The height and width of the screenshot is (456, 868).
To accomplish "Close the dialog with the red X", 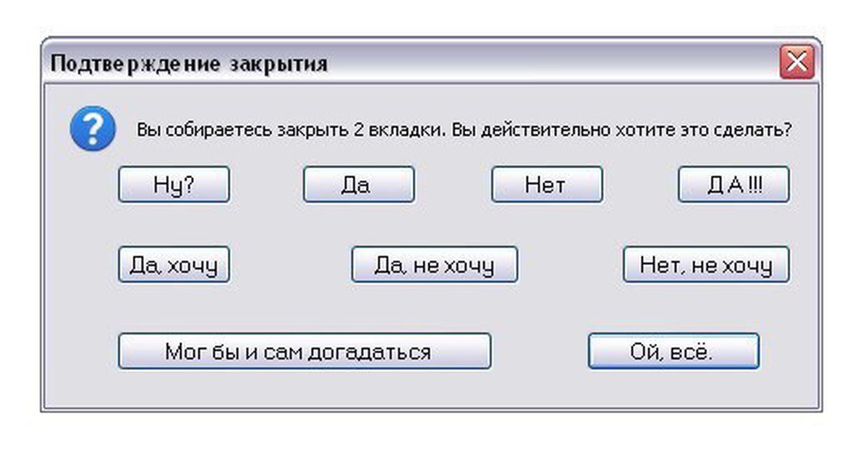I will (797, 64).
